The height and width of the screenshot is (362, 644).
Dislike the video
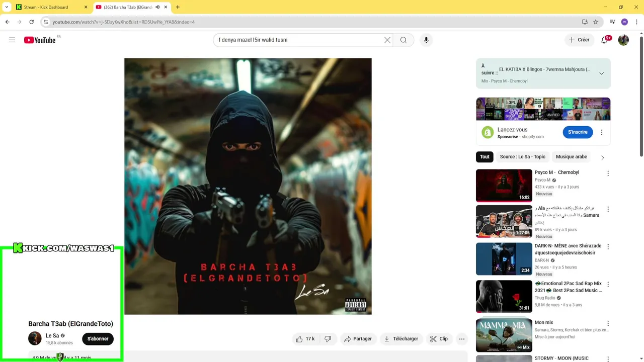pyautogui.click(x=328, y=339)
